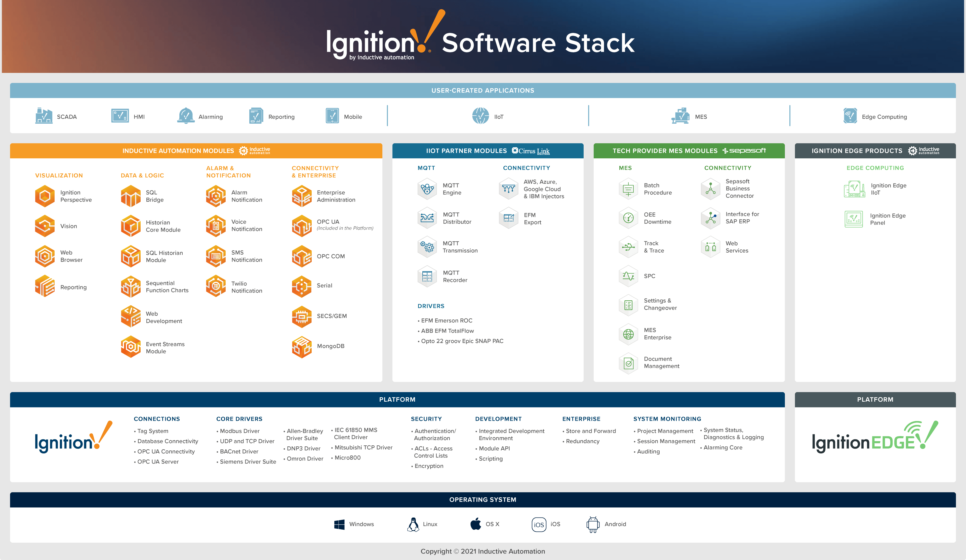966x560 pixels.
Task: Click the Store and Forward entry
Action: [591, 431]
